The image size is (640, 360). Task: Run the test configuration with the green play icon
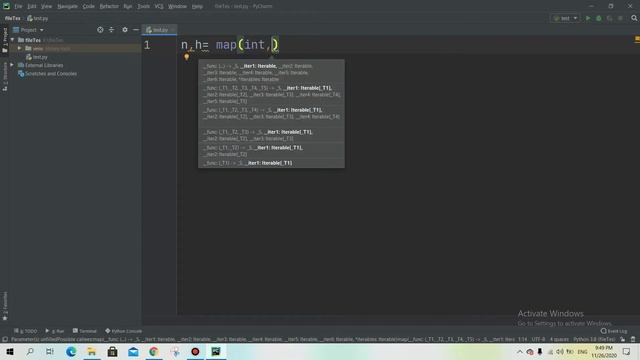click(588, 18)
